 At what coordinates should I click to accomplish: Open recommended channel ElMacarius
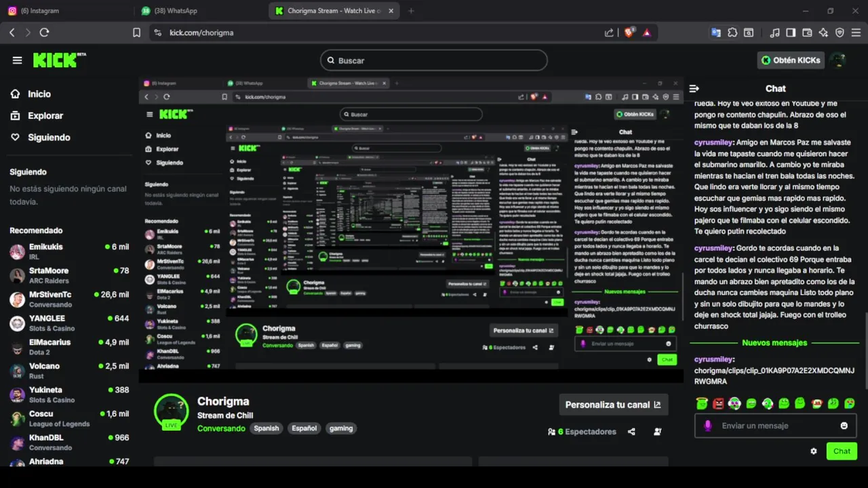(x=69, y=347)
